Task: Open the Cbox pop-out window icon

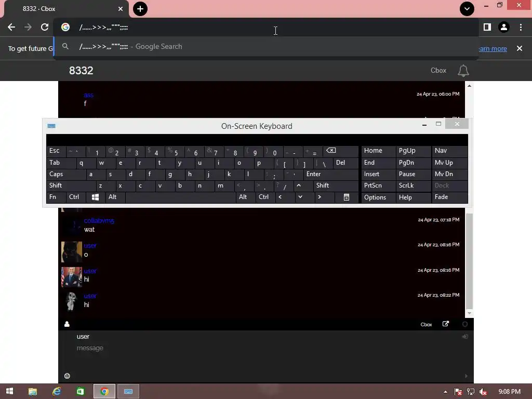Action: point(446,324)
